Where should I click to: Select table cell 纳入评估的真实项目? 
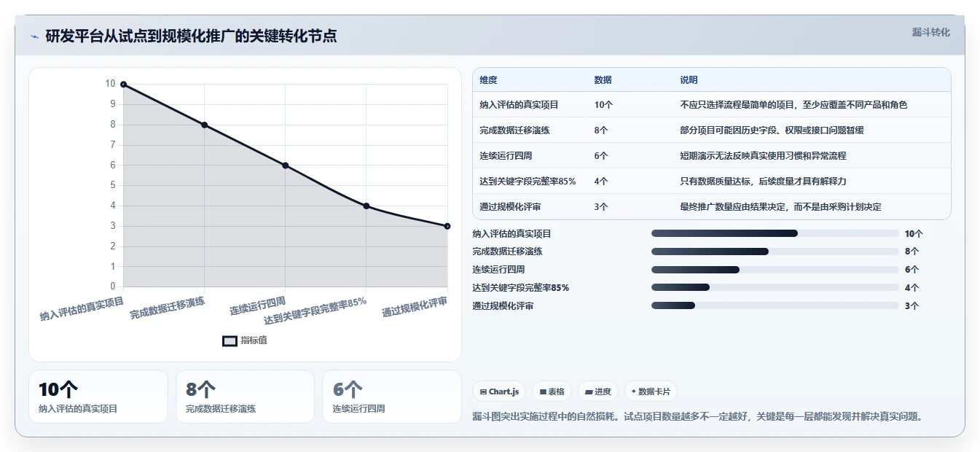[519, 105]
